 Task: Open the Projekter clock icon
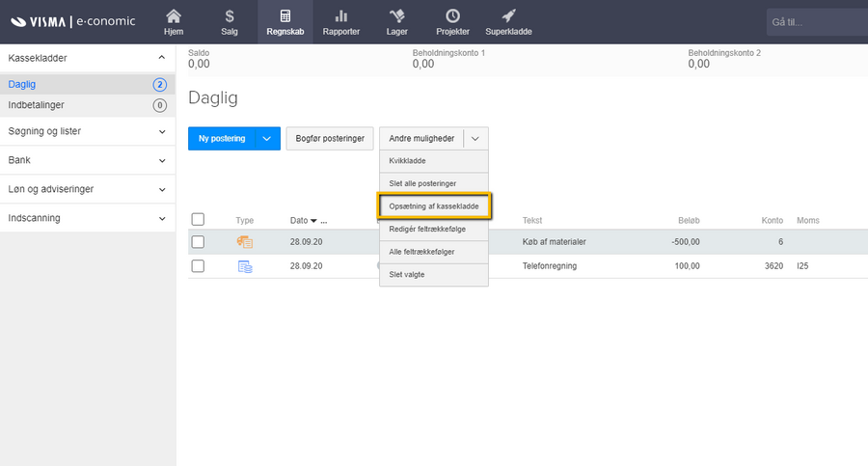pos(453,22)
